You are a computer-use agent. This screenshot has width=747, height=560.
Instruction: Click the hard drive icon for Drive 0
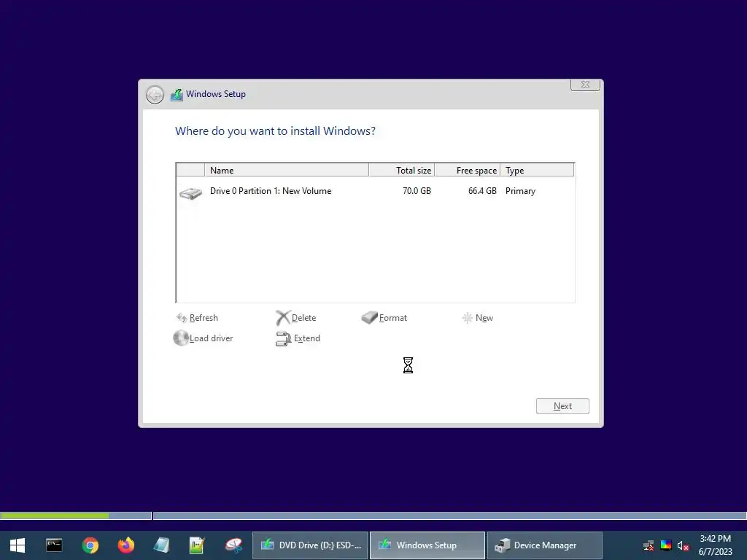(x=190, y=192)
